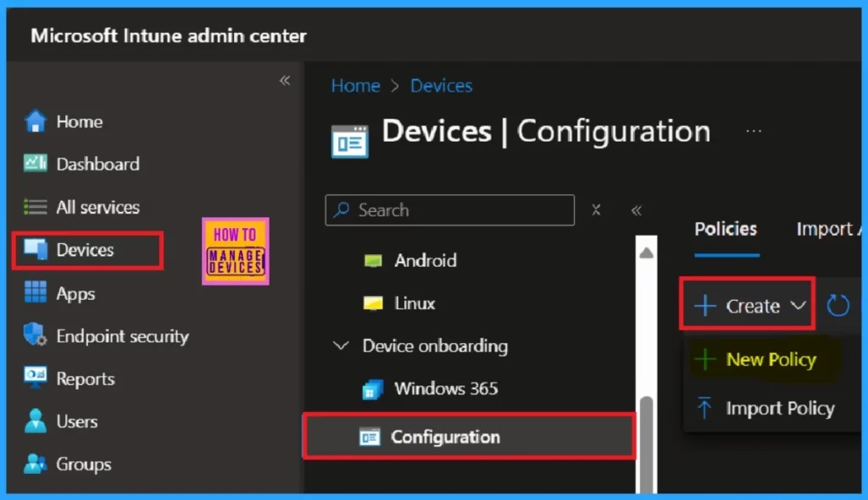Switch to the Import tab
The width and height of the screenshot is (868, 500).
(828, 229)
